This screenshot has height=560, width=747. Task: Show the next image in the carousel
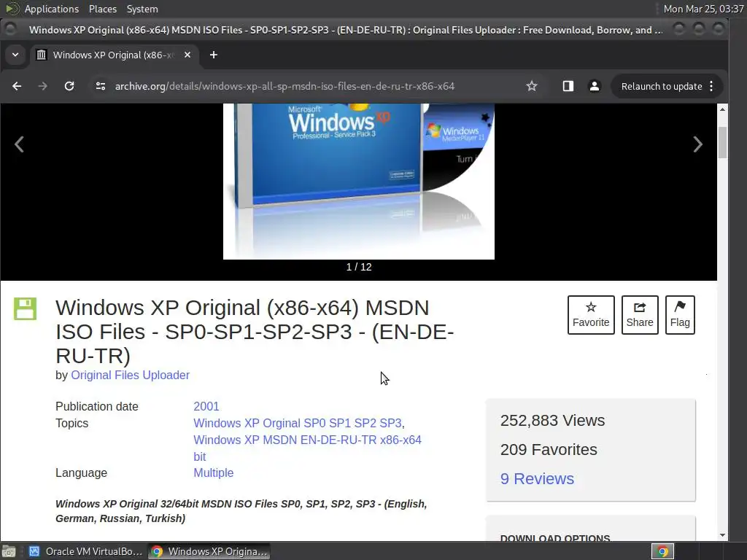pos(698,144)
